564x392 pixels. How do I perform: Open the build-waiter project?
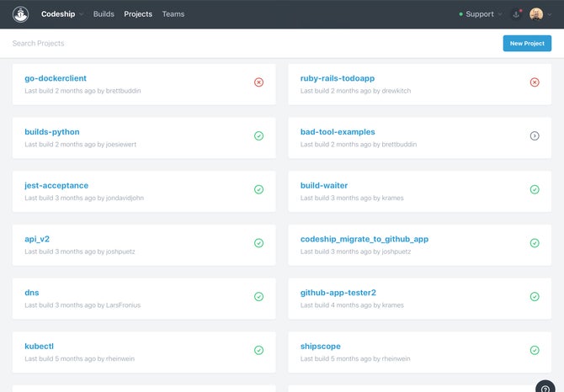coord(324,185)
